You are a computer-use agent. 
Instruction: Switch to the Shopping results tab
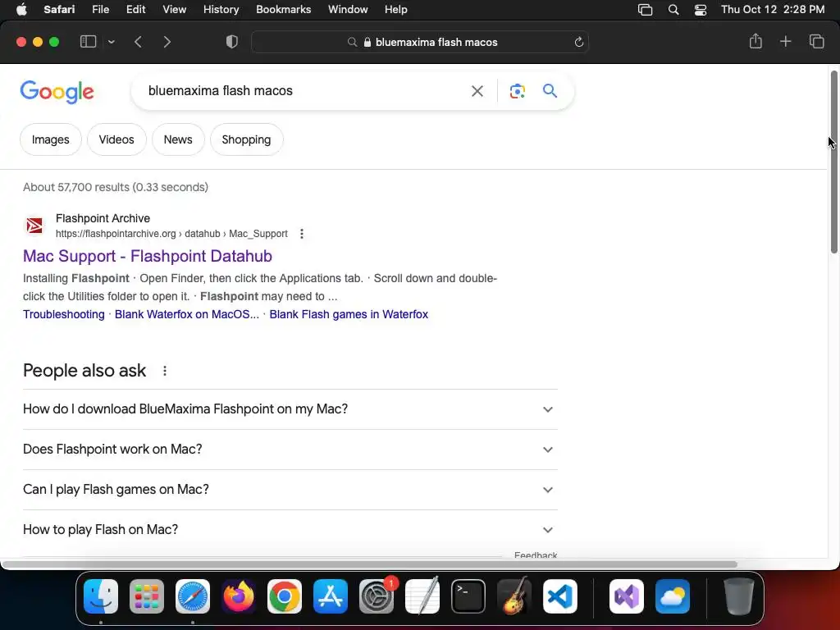pos(246,139)
